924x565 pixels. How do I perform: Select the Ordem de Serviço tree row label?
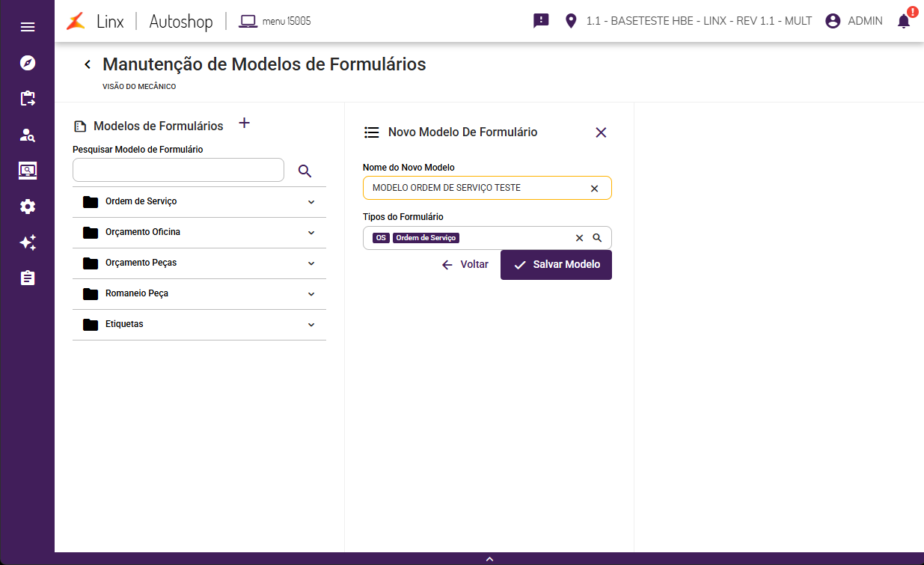(141, 201)
